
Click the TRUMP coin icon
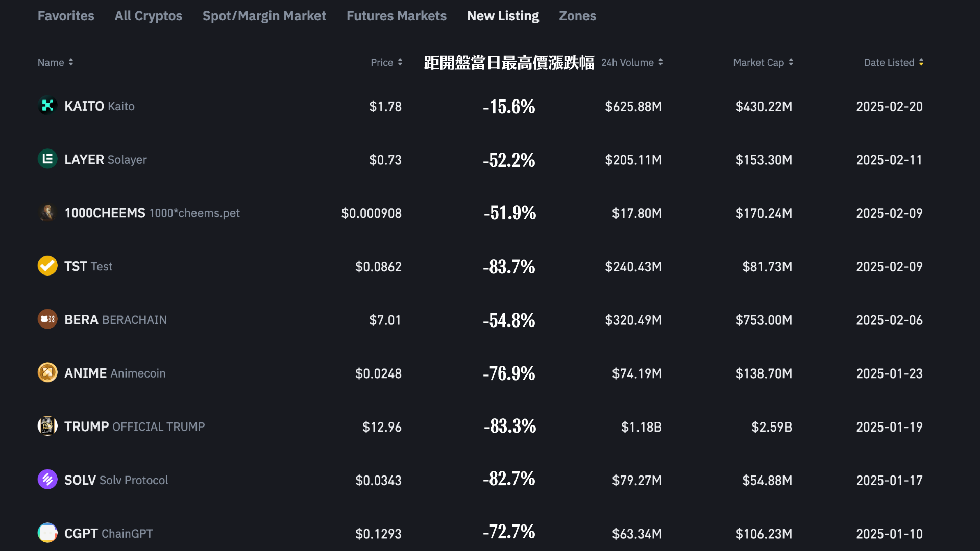point(47,426)
